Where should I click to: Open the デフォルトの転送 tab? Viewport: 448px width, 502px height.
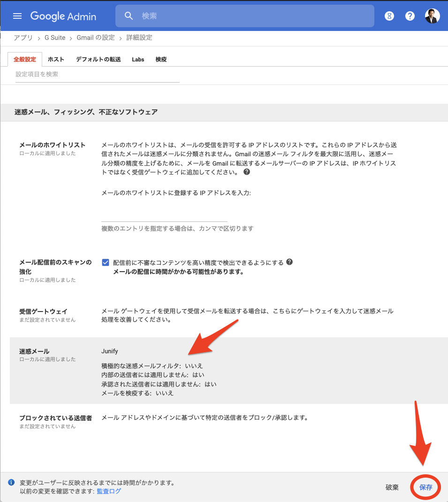click(x=98, y=60)
